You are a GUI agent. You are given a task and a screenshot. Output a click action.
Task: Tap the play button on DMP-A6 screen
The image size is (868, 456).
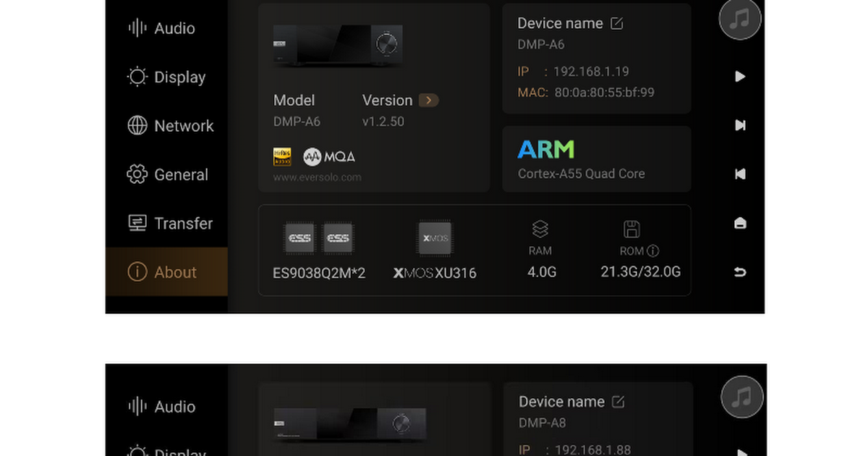click(x=740, y=77)
